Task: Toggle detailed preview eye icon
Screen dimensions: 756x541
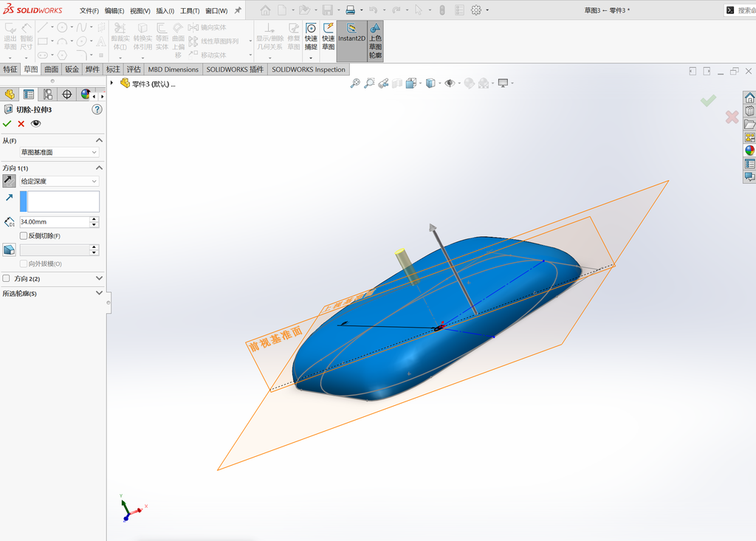Action: pyautogui.click(x=35, y=124)
